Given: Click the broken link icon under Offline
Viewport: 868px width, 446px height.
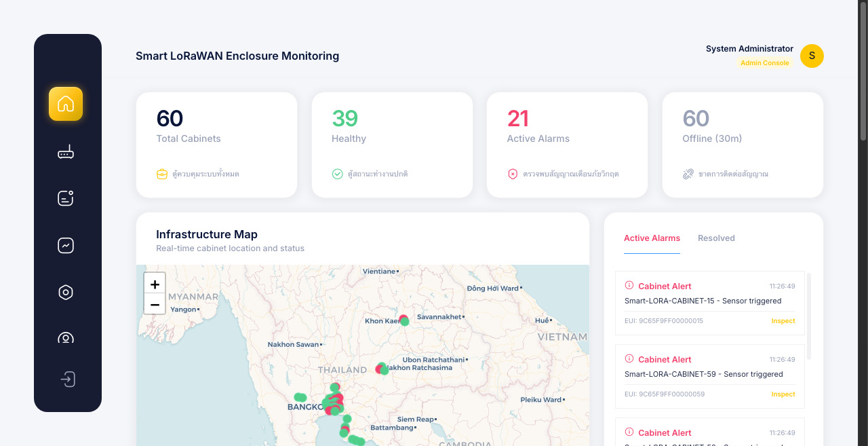Looking at the screenshot, I should click(688, 174).
